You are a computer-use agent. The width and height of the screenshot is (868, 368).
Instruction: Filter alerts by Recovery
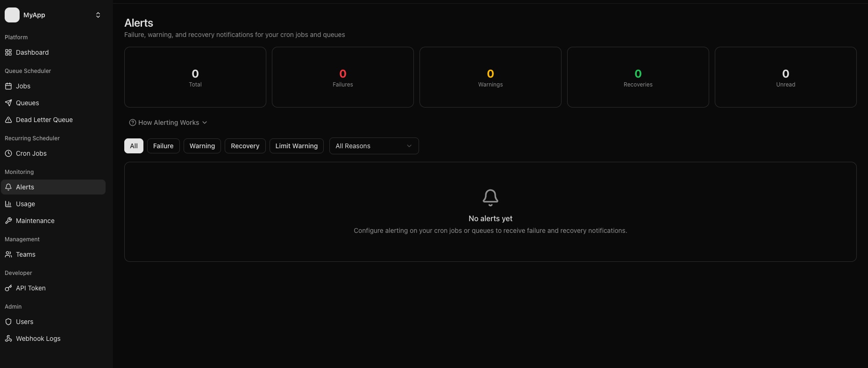[x=245, y=146]
